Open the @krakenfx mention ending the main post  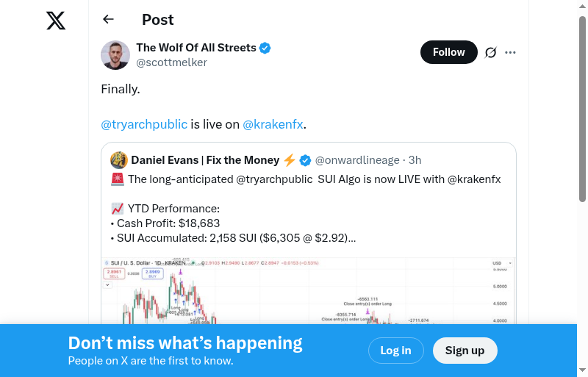click(x=273, y=124)
